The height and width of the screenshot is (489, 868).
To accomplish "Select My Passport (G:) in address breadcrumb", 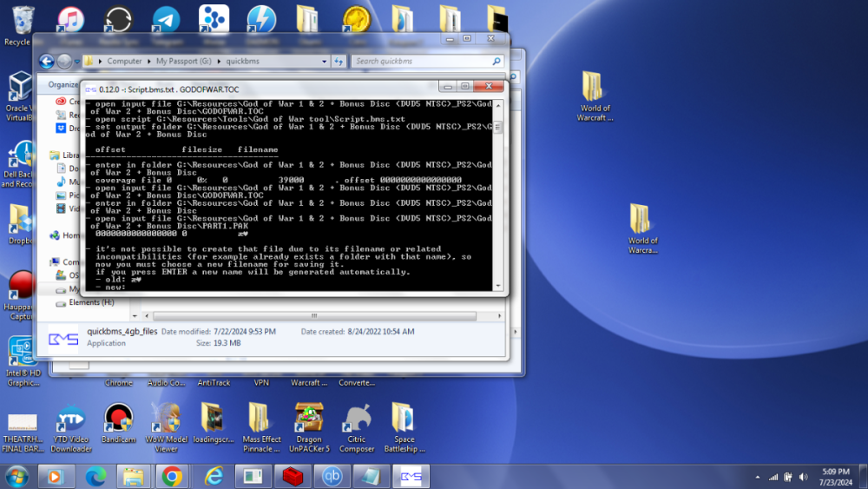I will point(183,62).
